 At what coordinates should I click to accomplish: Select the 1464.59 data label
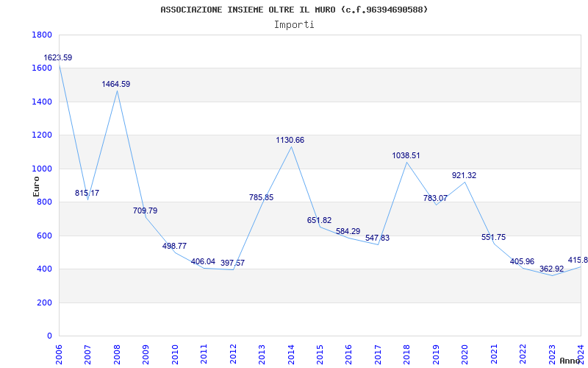[x=116, y=84]
